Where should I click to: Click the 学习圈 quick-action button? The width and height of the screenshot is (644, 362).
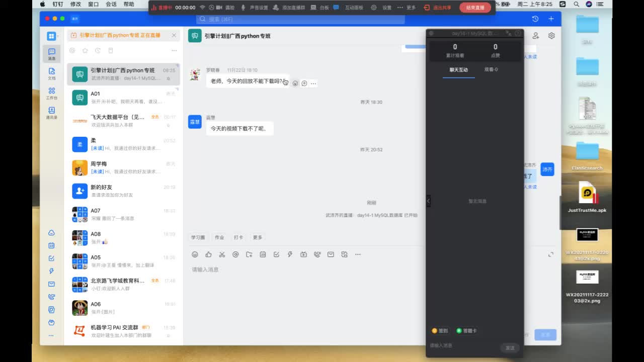[198, 237]
